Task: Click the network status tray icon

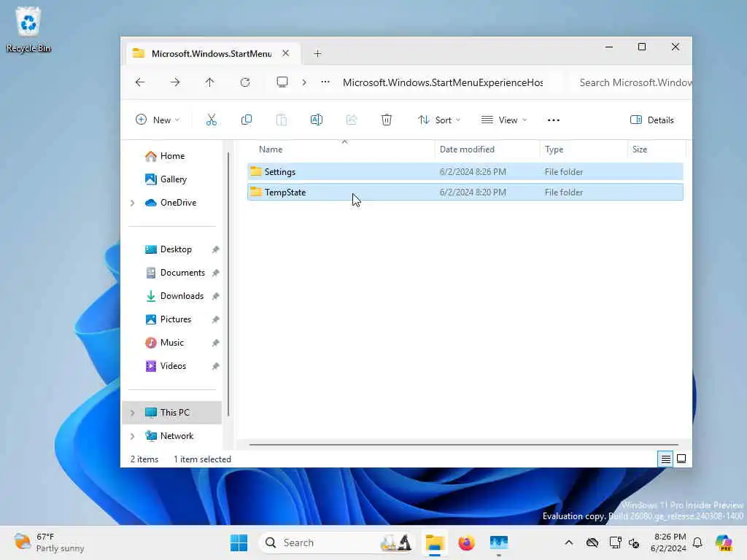Action: tap(615, 542)
